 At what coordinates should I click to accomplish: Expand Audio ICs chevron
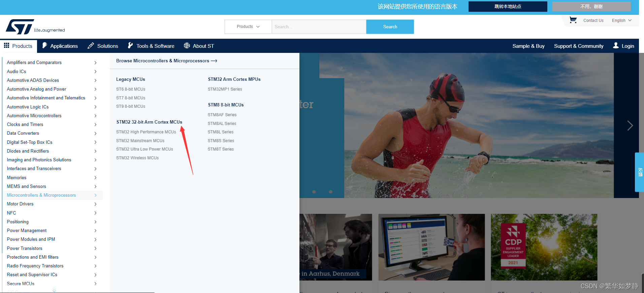[95, 71]
